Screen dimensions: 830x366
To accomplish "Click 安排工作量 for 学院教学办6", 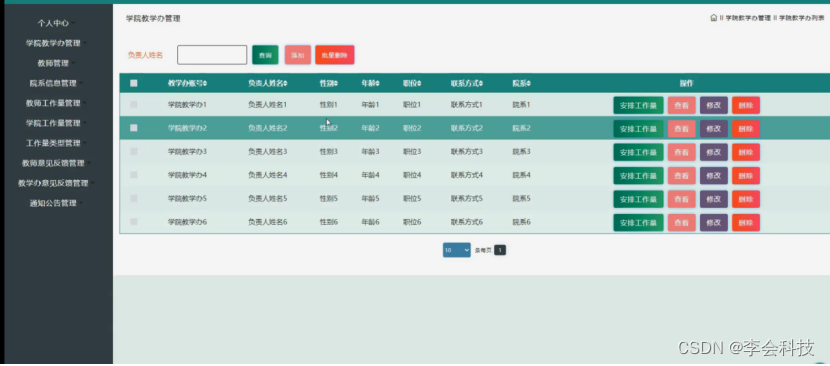I will [638, 222].
